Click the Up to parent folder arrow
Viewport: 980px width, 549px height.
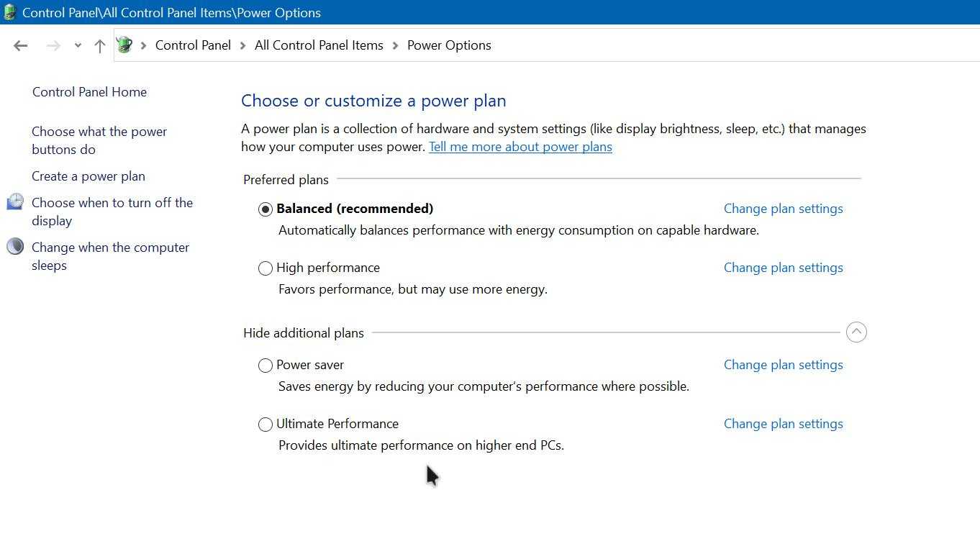100,45
